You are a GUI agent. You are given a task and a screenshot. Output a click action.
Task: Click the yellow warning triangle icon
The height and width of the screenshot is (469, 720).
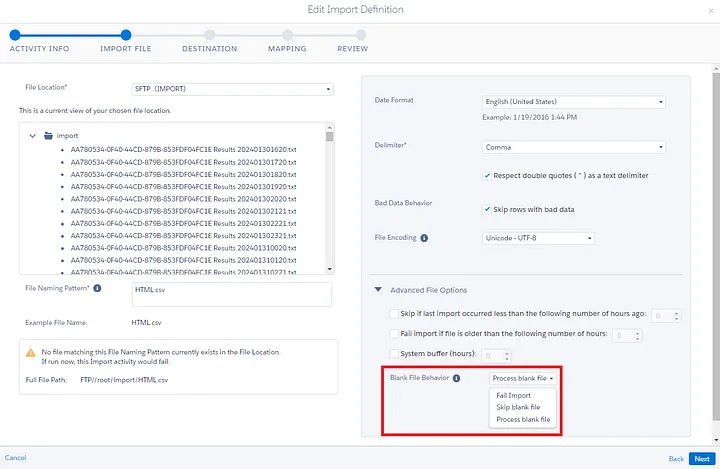tap(31, 353)
